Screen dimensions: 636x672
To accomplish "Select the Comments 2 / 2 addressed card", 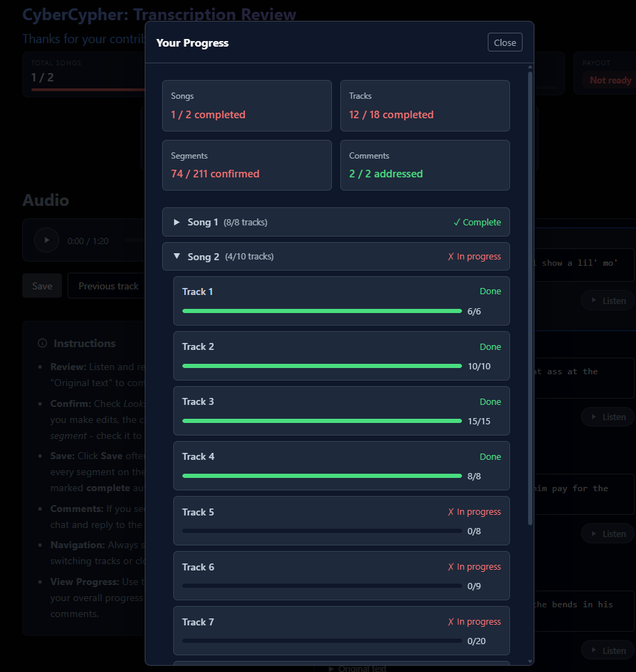I will [424, 165].
